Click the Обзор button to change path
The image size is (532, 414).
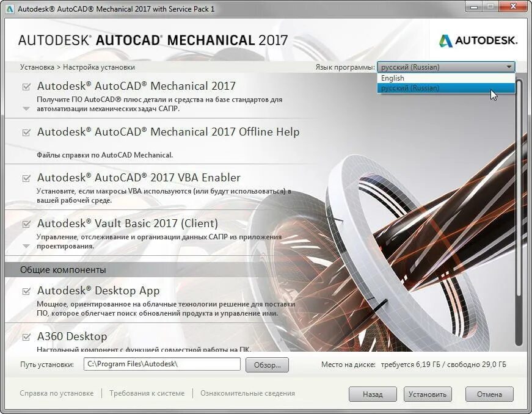click(x=265, y=365)
